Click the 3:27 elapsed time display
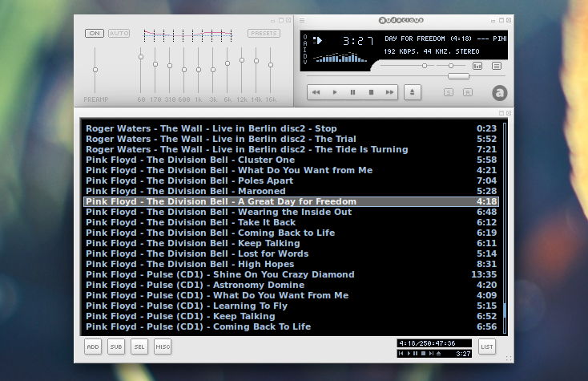Viewport: 588px width, 381px height. (358, 41)
